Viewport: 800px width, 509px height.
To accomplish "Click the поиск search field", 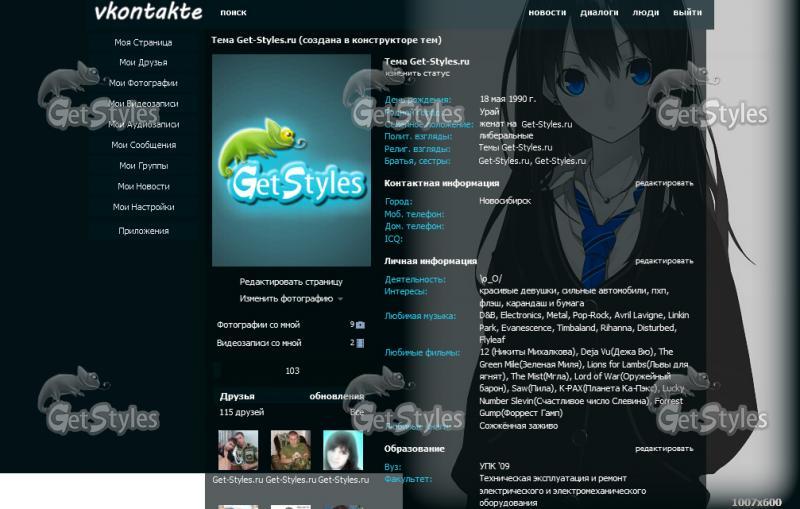I will (x=233, y=13).
